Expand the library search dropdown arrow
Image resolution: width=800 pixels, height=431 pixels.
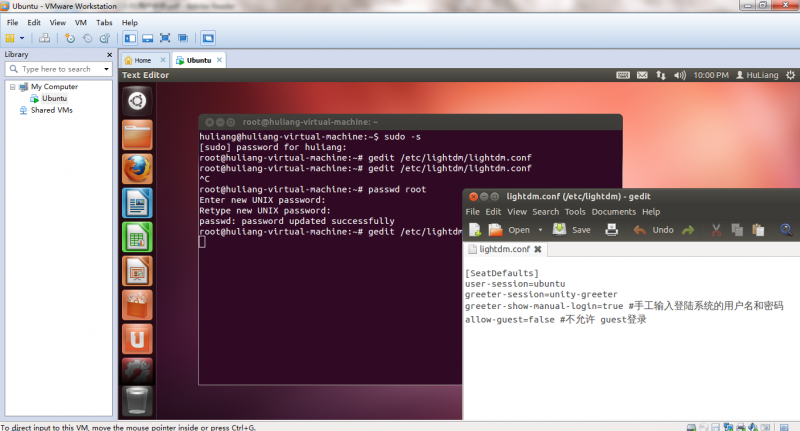point(106,69)
